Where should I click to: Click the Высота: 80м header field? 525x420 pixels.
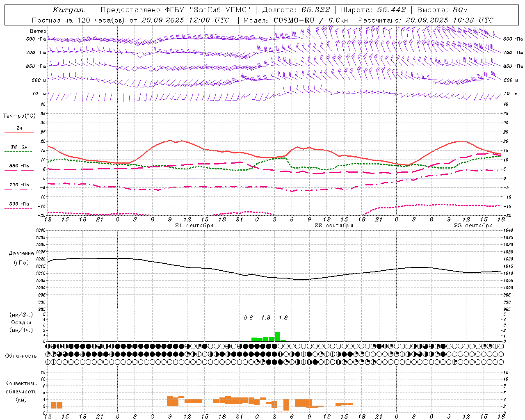pyautogui.click(x=443, y=10)
